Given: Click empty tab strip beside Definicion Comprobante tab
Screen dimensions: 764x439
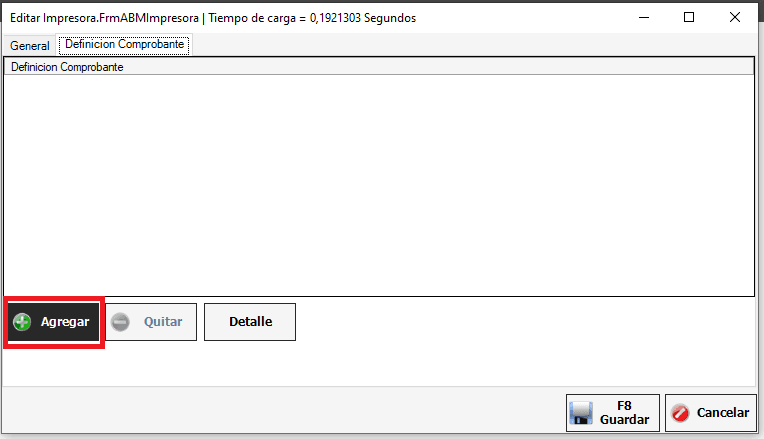Looking at the screenshot, I should pyautogui.click(x=473, y=45).
